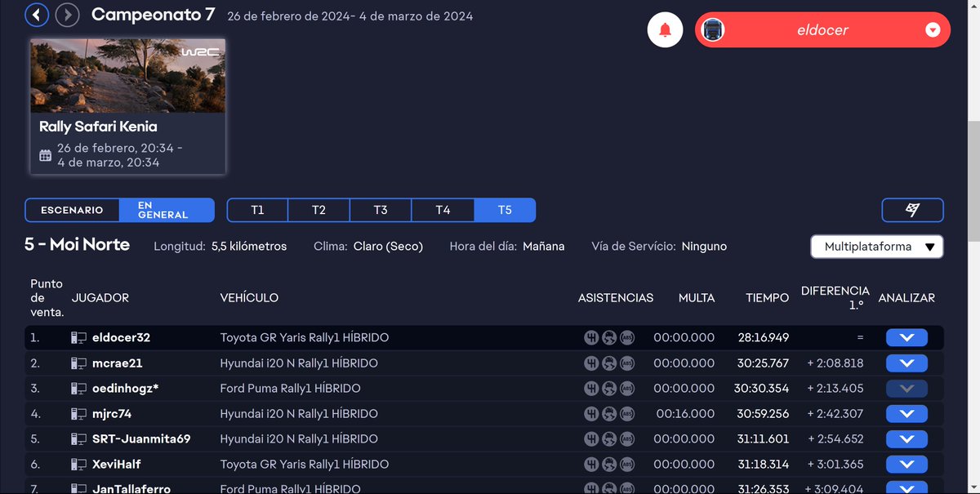Click the notifications bell icon
Viewport: 980px width, 494px height.
point(665,29)
